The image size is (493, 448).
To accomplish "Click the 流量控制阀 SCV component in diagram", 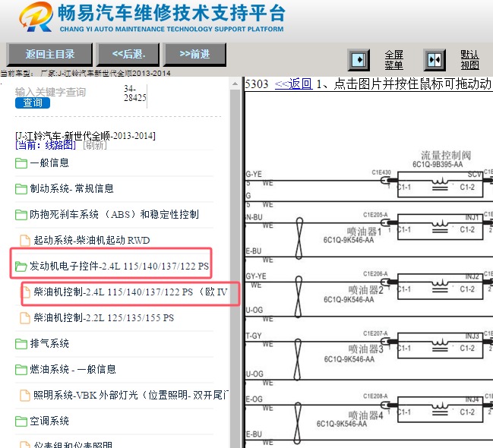I will pyautogui.click(x=440, y=185).
